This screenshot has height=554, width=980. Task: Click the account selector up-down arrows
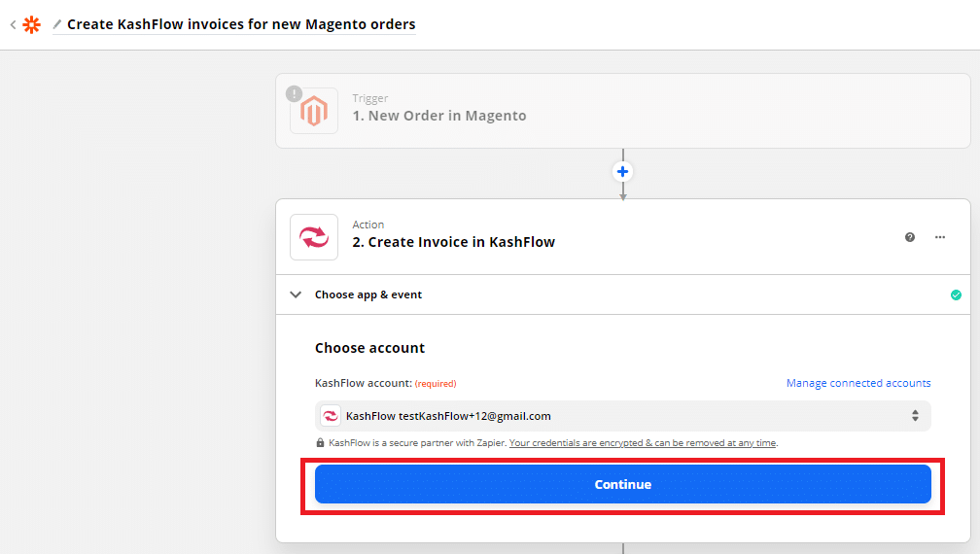(x=915, y=416)
